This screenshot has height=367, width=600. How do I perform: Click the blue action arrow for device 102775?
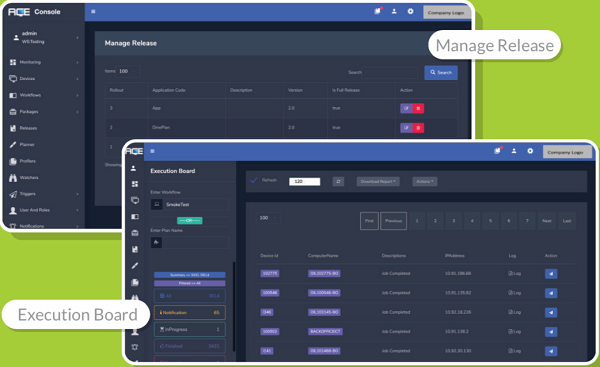551,274
